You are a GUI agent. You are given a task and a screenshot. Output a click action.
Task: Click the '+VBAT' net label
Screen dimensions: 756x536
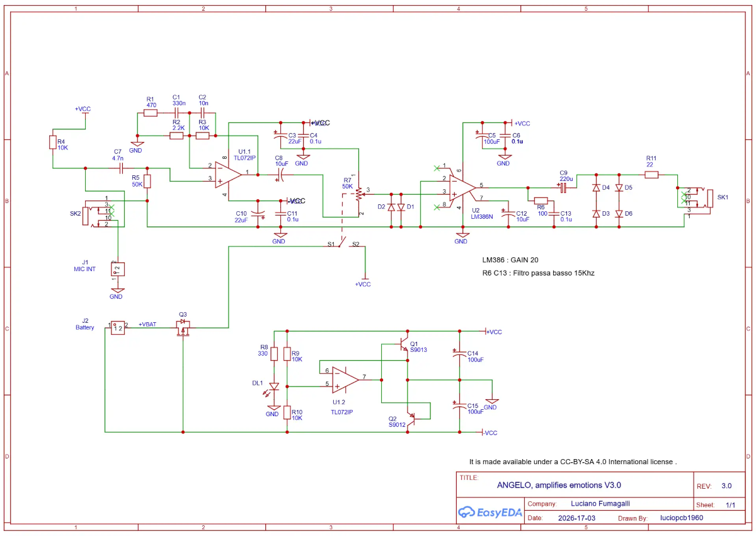(x=147, y=323)
